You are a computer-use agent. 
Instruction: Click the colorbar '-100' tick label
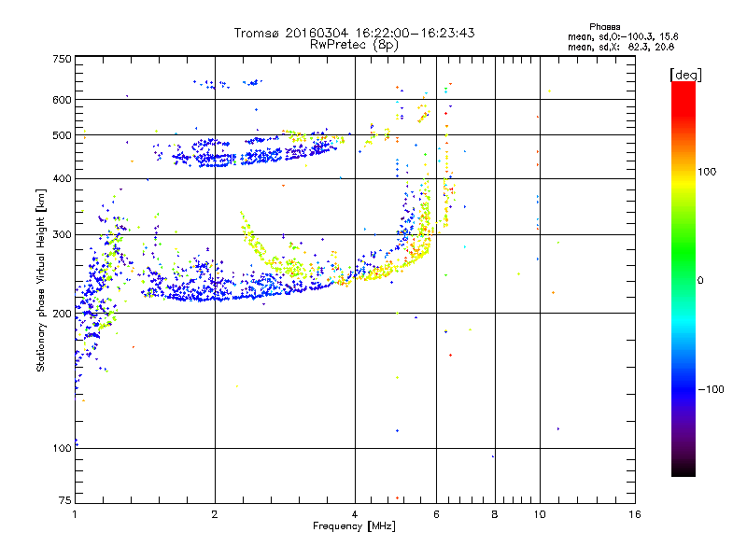click(712, 389)
